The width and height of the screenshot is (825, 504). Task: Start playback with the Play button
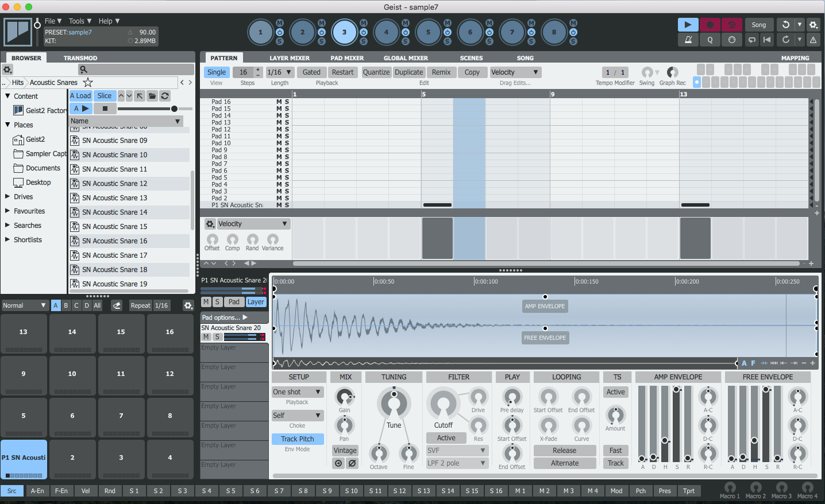(688, 25)
